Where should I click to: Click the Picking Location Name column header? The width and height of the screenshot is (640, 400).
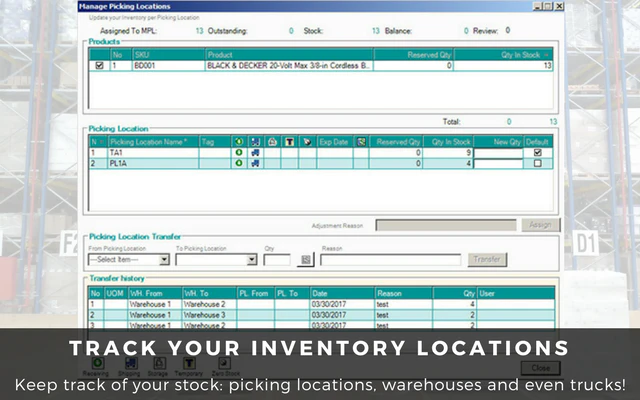[153, 142]
